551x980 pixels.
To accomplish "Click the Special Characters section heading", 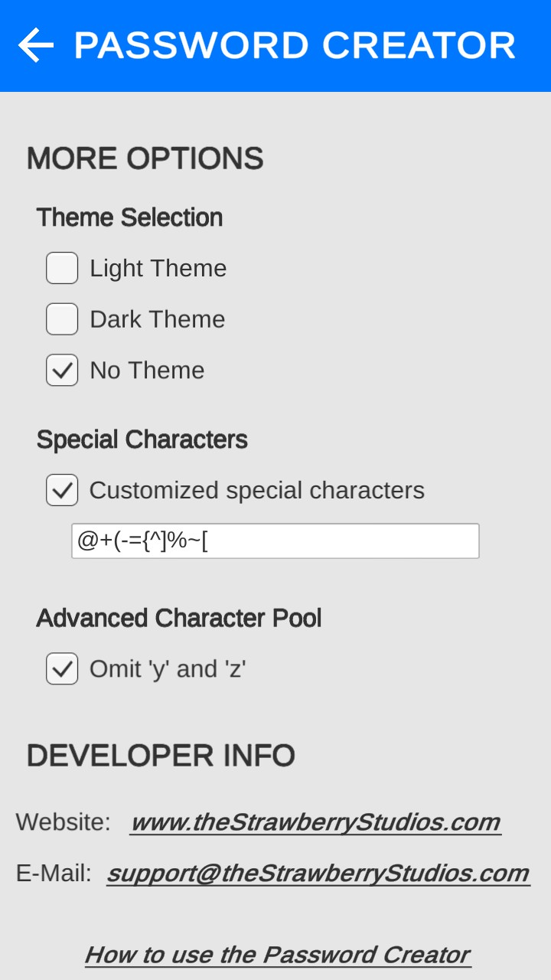I will tap(142, 439).
